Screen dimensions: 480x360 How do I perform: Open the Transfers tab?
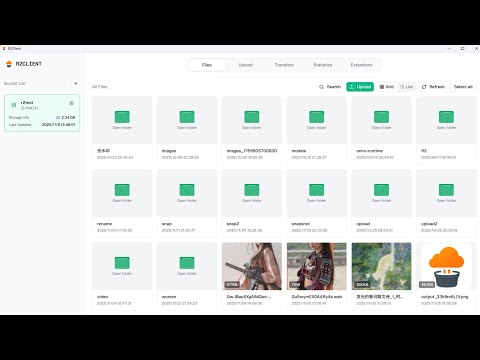pyautogui.click(x=284, y=65)
